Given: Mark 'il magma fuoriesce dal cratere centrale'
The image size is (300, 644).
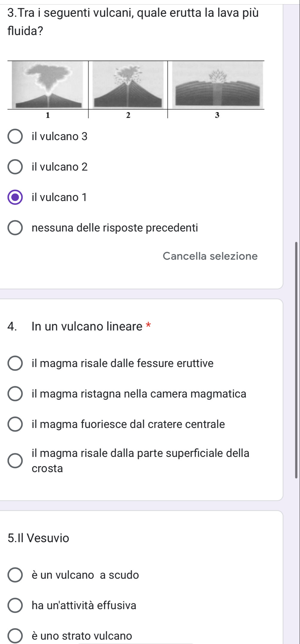Looking at the screenshot, I should [15, 424].
